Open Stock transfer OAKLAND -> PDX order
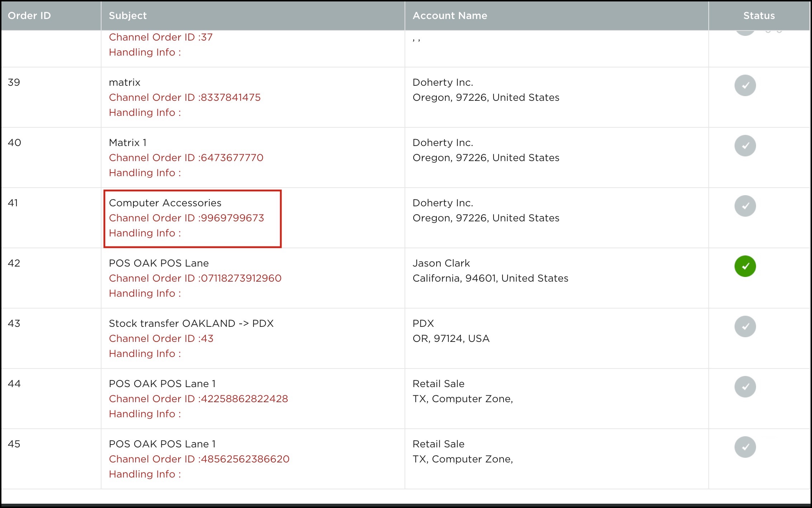This screenshot has height=508, width=812. 191,323
